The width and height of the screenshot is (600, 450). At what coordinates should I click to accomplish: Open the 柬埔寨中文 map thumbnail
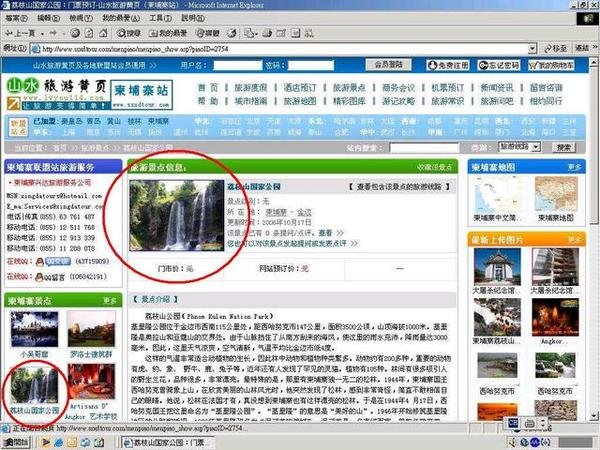(x=497, y=195)
